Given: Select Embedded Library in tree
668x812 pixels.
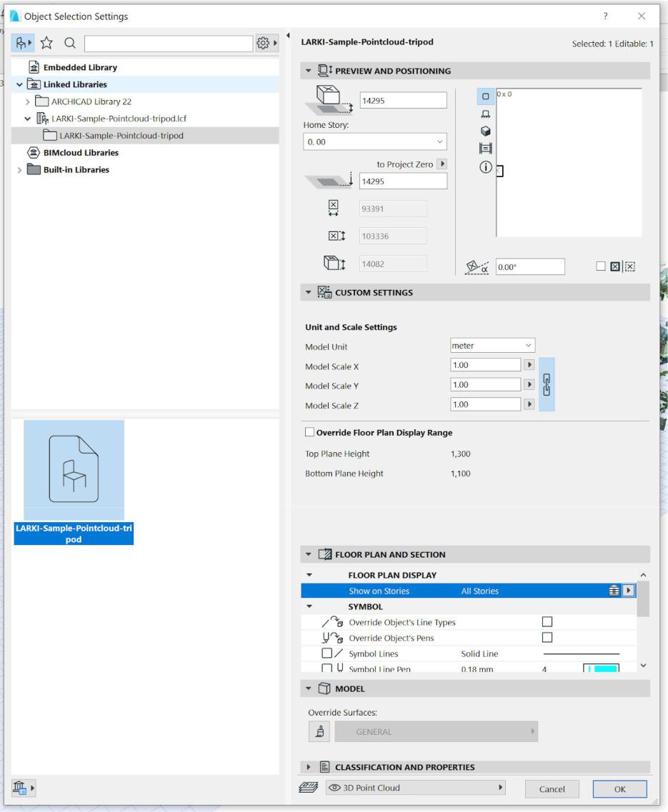Looking at the screenshot, I should pyautogui.click(x=80, y=67).
